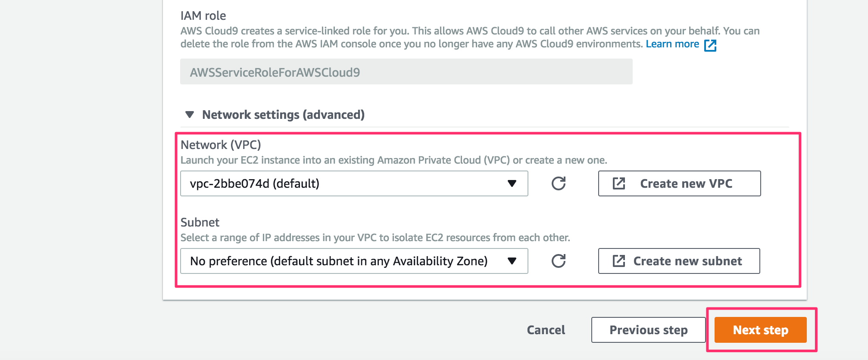Click the external-link icon in Create new VPC
The width and height of the screenshot is (868, 360).
point(619,183)
